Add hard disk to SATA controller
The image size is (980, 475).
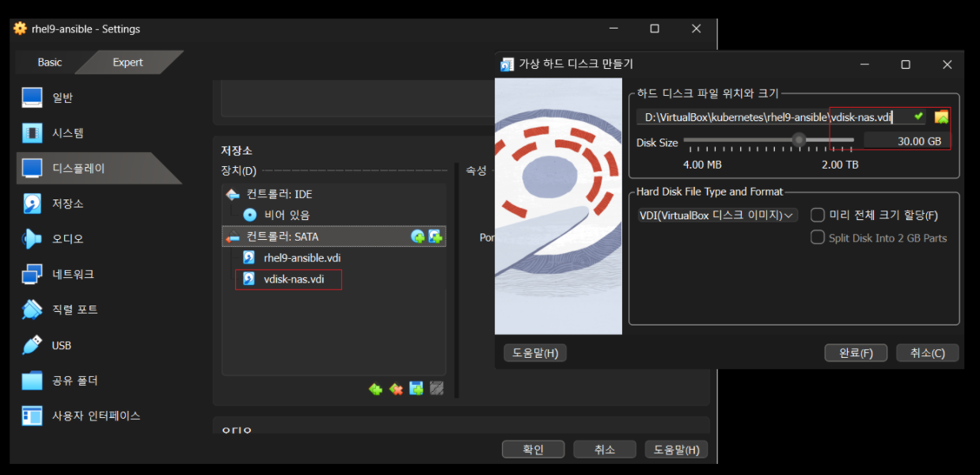(435, 237)
